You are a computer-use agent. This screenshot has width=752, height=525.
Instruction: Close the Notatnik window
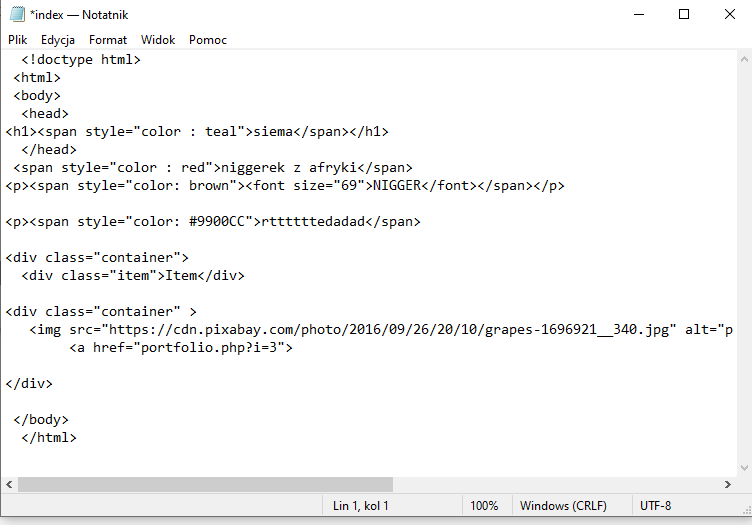point(730,14)
